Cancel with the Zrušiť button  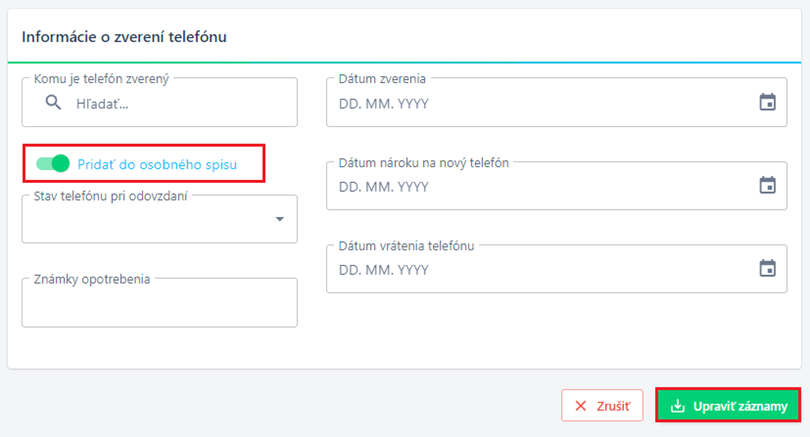pyautogui.click(x=602, y=405)
